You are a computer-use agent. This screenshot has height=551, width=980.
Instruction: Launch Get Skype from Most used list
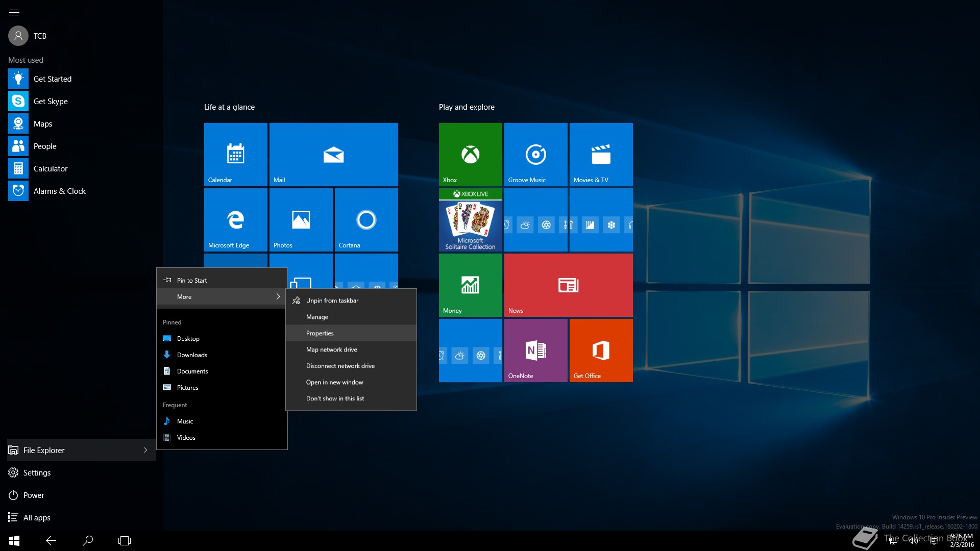tap(82, 102)
